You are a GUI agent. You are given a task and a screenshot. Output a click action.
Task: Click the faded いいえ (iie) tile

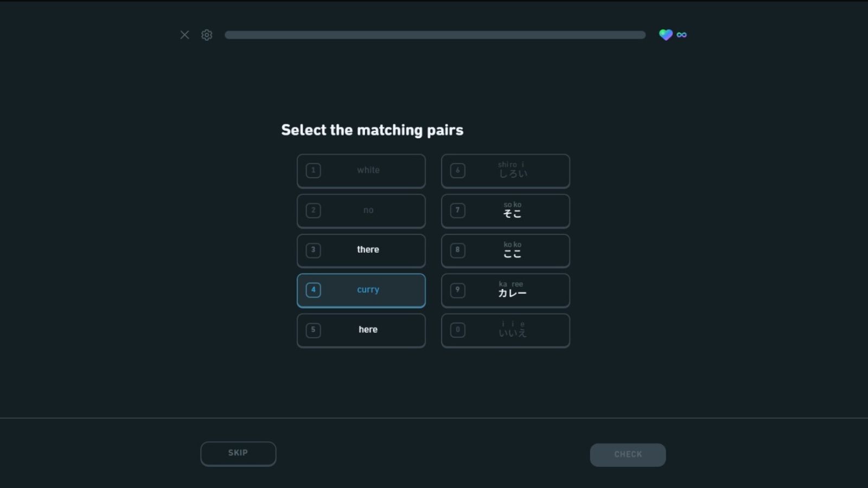click(x=506, y=330)
